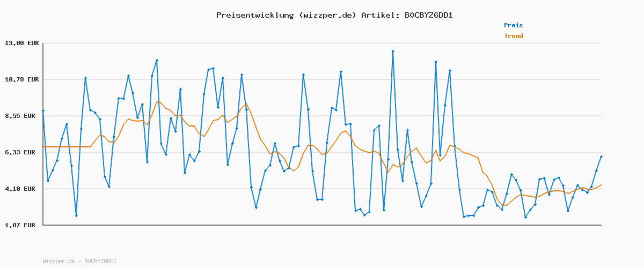Click the Wizzper.de footer watermark text
This screenshot has height=268, width=644.
pos(79,262)
